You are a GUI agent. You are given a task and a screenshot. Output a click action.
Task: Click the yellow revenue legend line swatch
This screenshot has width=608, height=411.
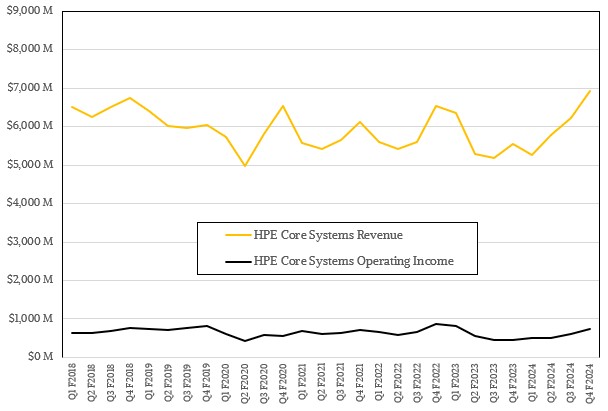[238, 235]
